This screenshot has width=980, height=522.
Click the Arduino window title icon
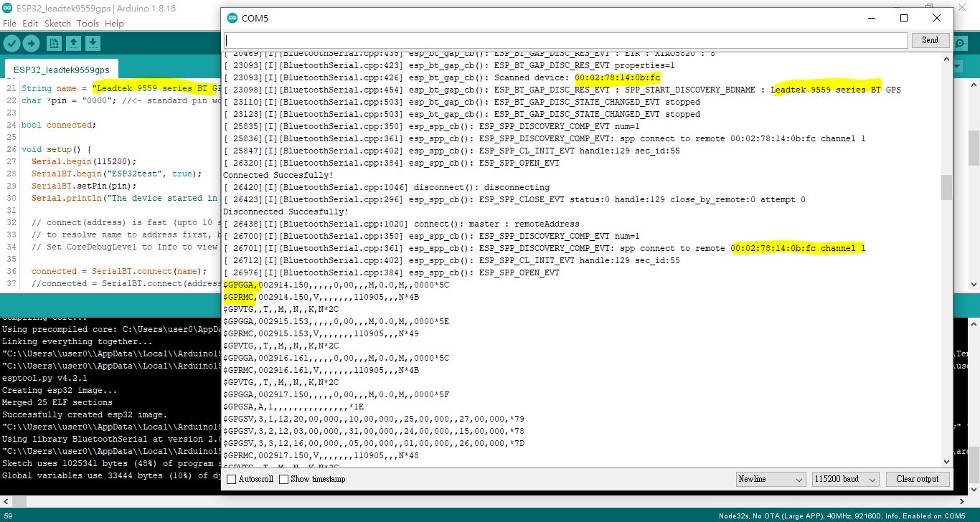[x=7, y=8]
